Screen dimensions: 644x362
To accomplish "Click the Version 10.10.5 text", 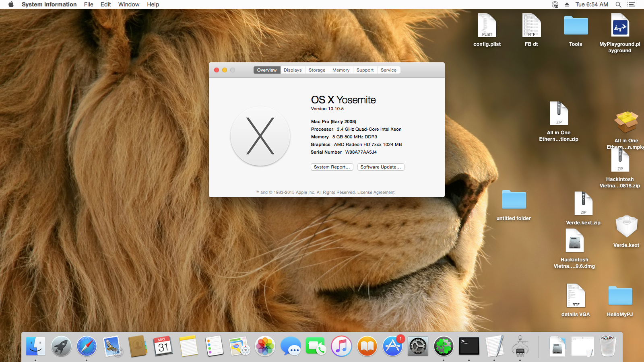I will click(x=327, y=109).
